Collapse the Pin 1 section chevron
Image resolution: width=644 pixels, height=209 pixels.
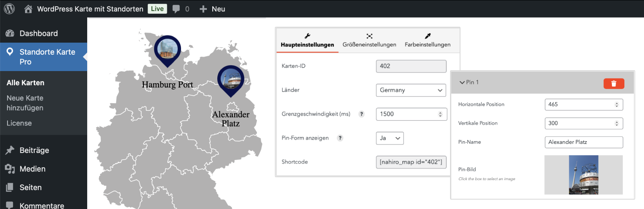click(462, 82)
